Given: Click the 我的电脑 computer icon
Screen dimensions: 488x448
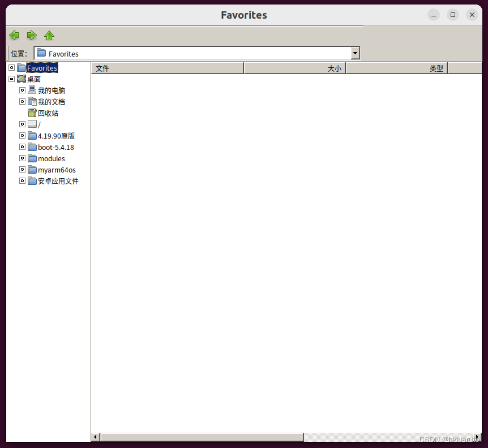Looking at the screenshot, I should [x=32, y=89].
